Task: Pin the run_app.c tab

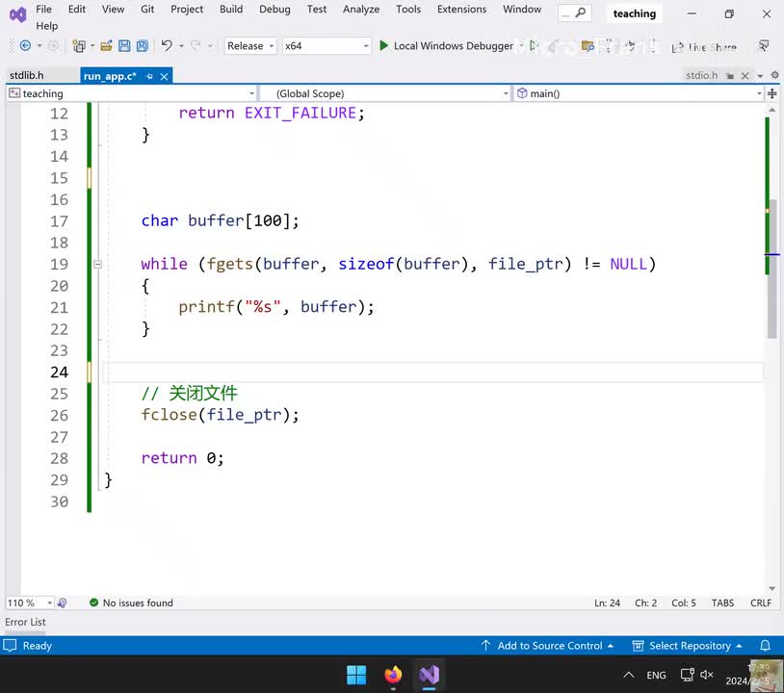Action: tap(149, 76)
